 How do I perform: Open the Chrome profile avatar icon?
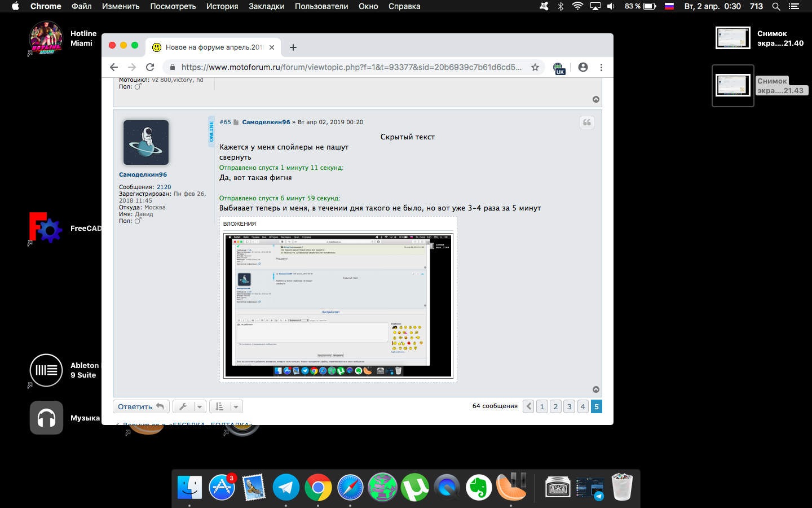[x=583, y=67]
